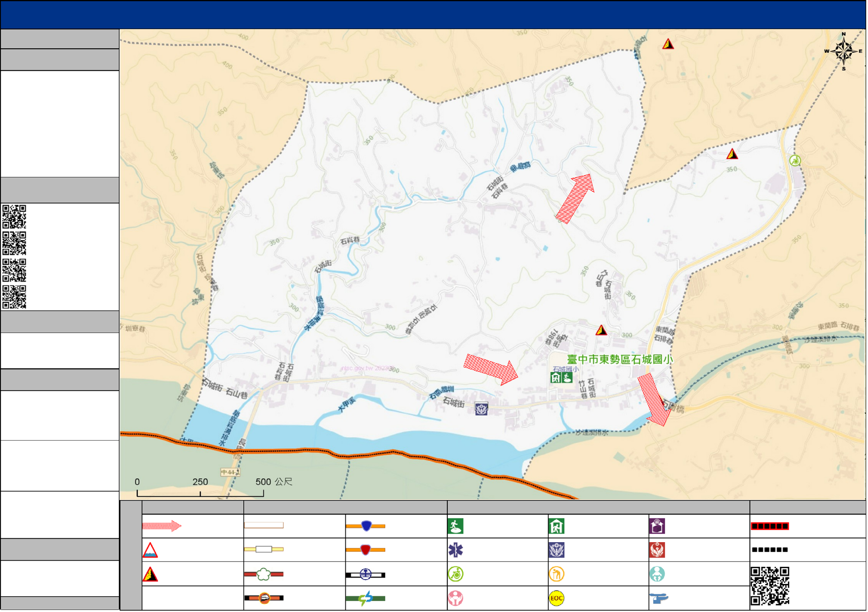Click the third QR code in the left panel

[14, 270]
